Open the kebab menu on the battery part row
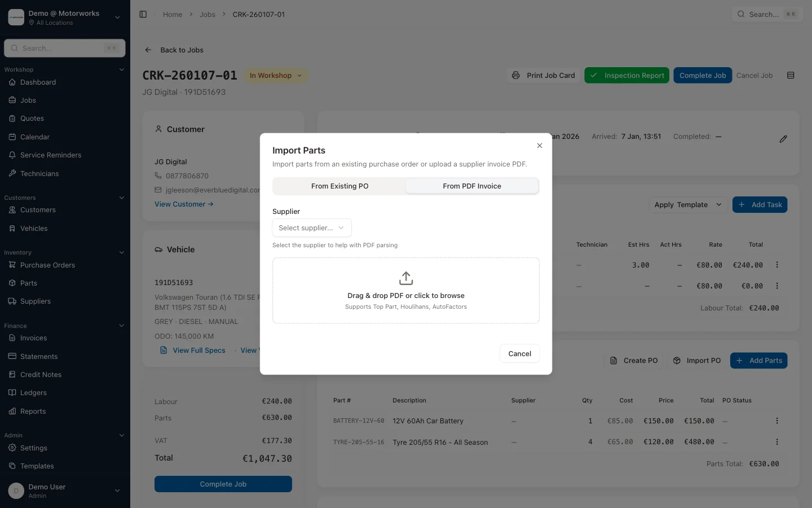 (778, 421)
